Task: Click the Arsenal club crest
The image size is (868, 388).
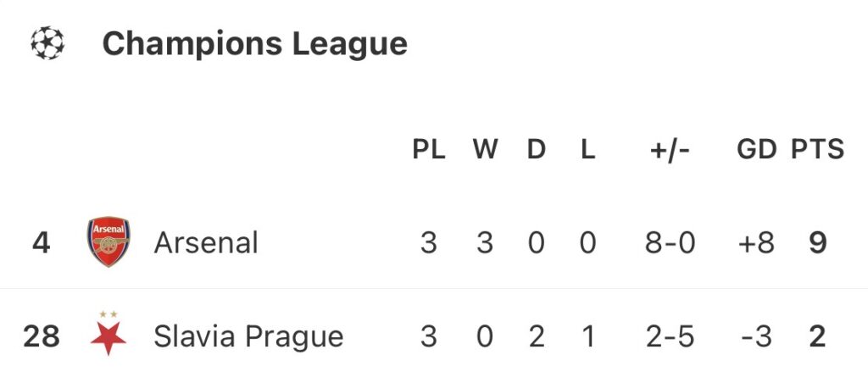Action: (108, 242)
